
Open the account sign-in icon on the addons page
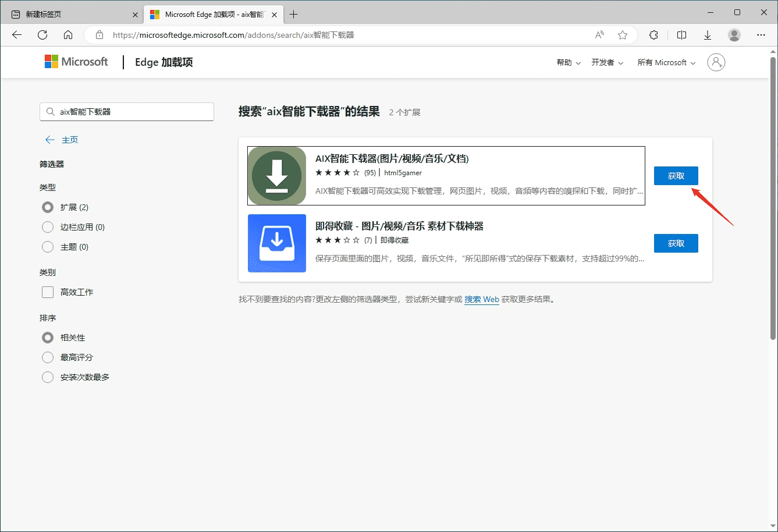(x=716, y=62)
